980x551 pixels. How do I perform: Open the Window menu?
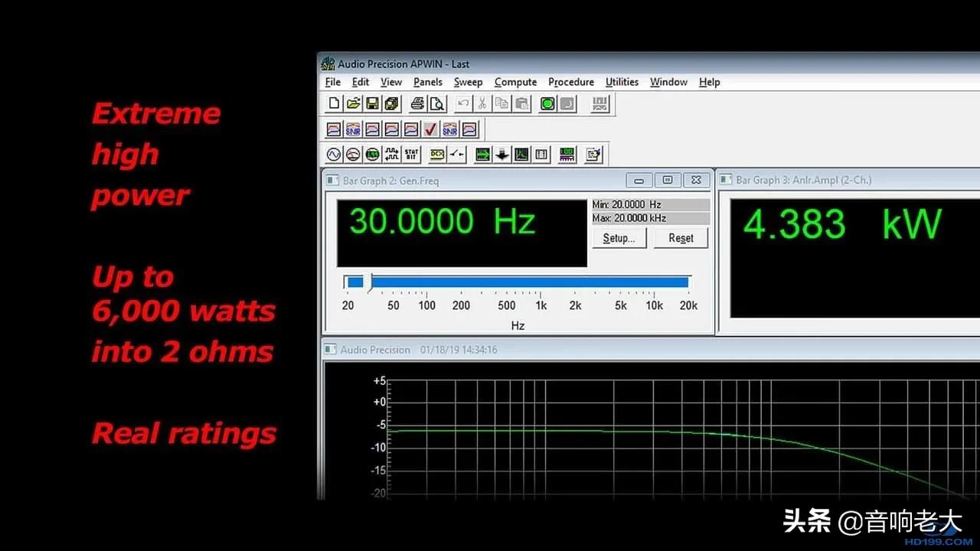click(x=668, y=82)
